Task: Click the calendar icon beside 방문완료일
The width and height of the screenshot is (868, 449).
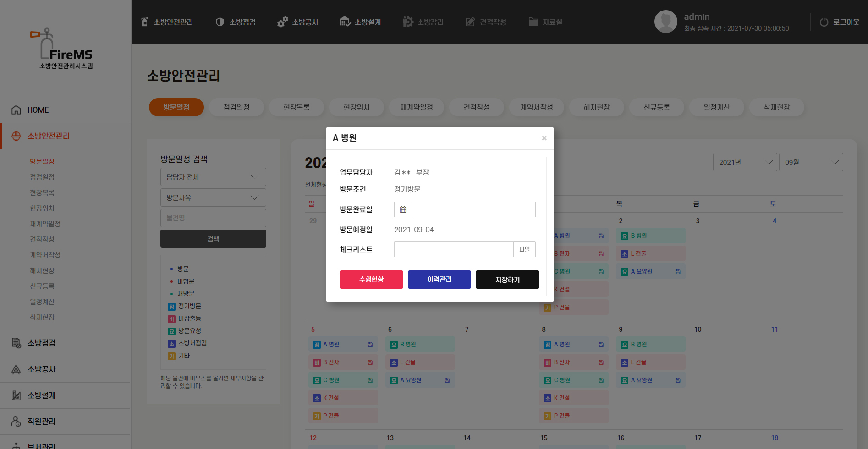Action: click(x=403, y=209)
